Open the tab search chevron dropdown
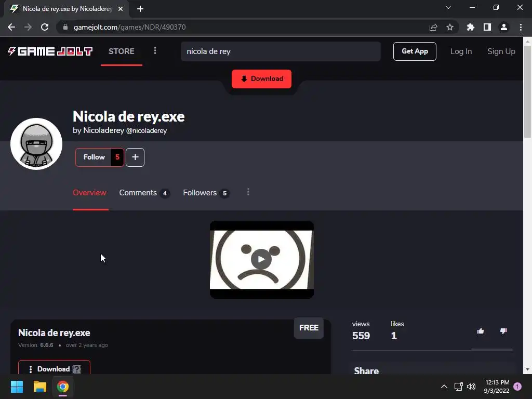This screenshot has height=399, width=532. tap(448, 7)
